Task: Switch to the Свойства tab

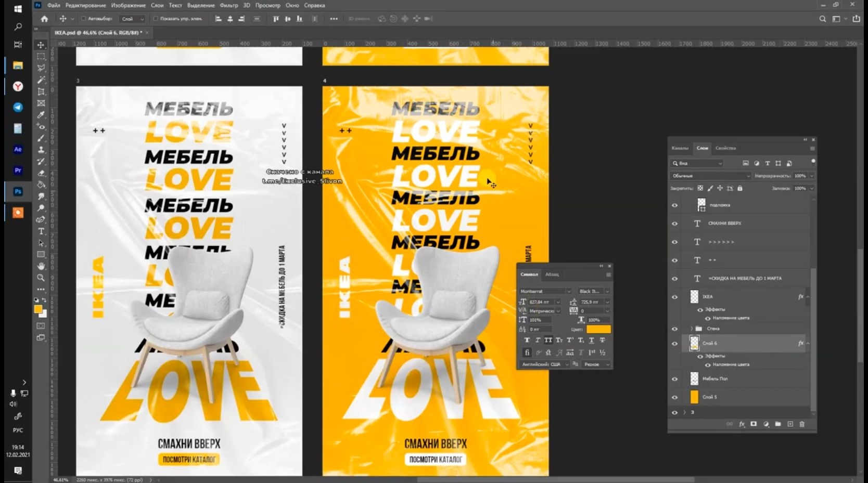Action: pos(725,148)
